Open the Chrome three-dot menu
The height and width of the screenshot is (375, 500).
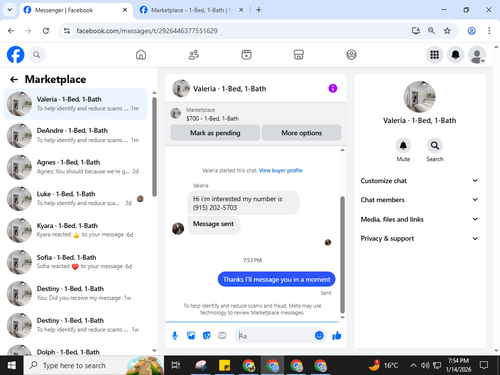[489, 31]
